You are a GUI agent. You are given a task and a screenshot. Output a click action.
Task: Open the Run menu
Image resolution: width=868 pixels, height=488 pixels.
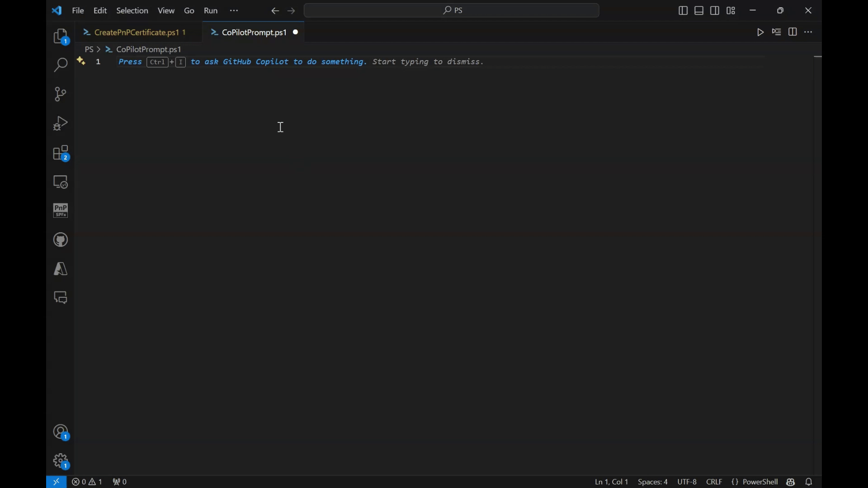point(211,10)
